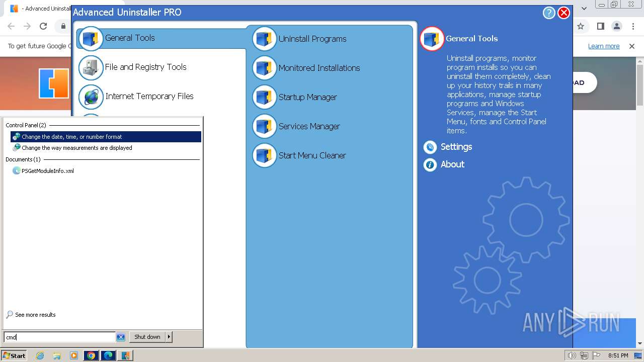Select File and Registry Tools icon

tap(91, 67)
